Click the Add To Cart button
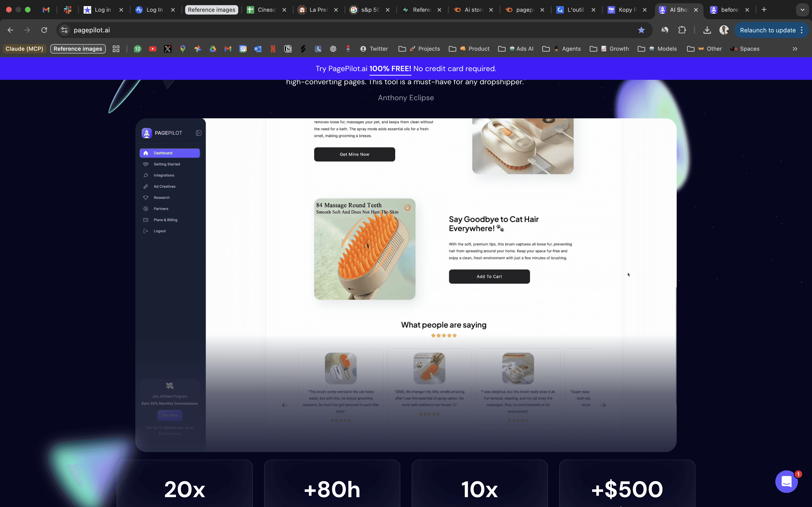The height and width of the screenshot is (507, 812). tap(489, 277)
